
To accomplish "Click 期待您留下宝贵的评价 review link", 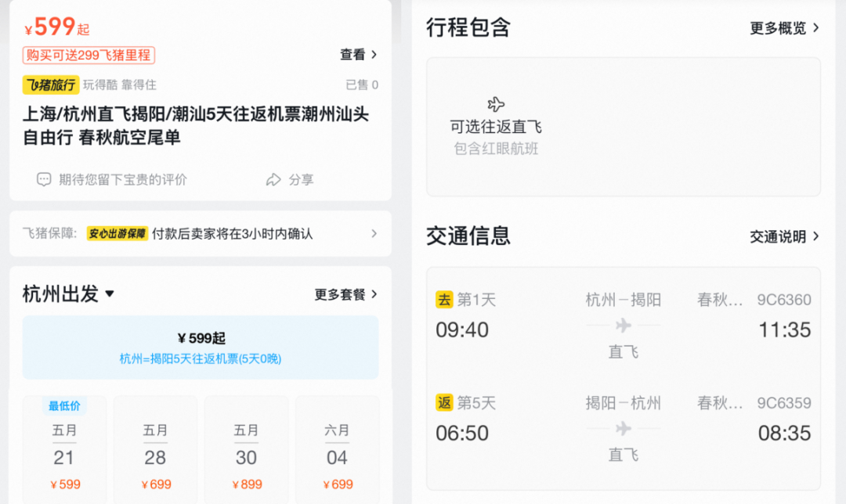I will pyautogui.click(x=123, y=179).
